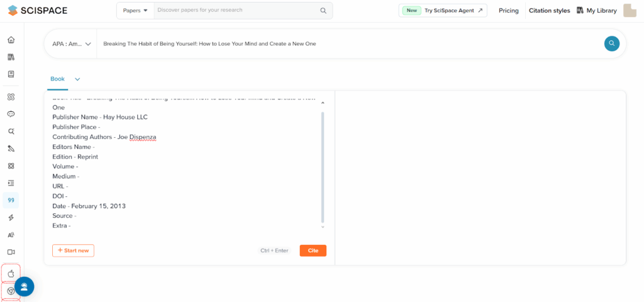Select the Book tab

point(57,79)
